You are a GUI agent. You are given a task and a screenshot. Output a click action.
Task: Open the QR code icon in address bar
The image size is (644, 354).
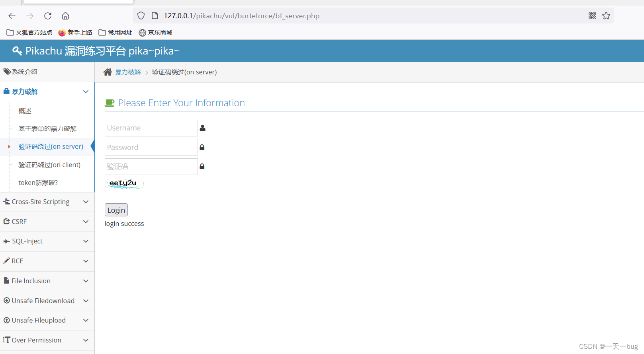tap(592, 16)
